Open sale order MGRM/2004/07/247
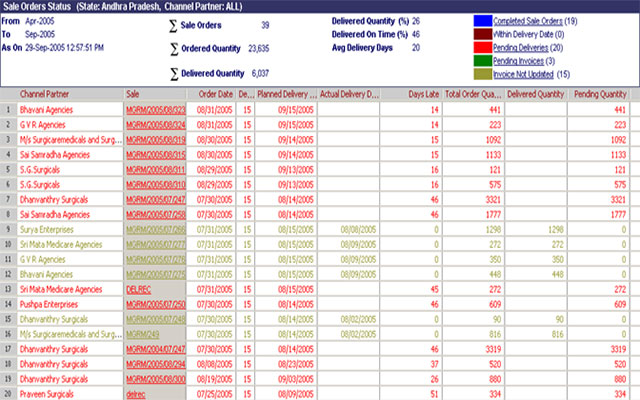This screenshot has width=640, height=400. 156,349
